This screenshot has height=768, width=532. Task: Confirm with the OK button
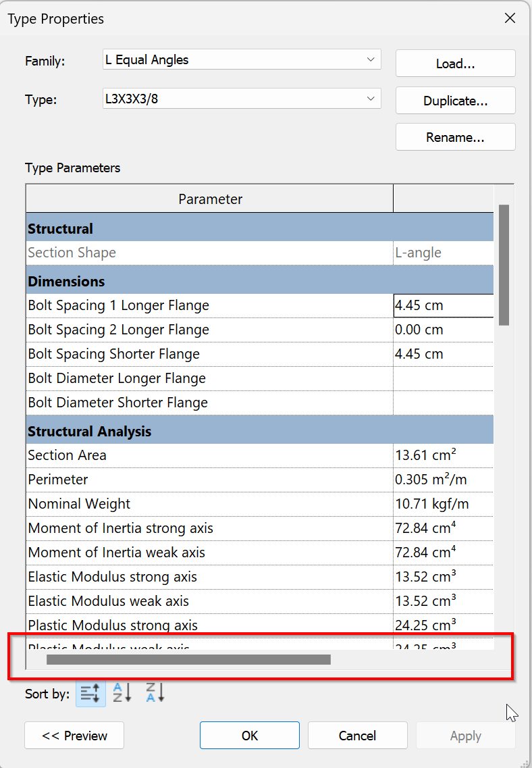(x=250, y=736)
